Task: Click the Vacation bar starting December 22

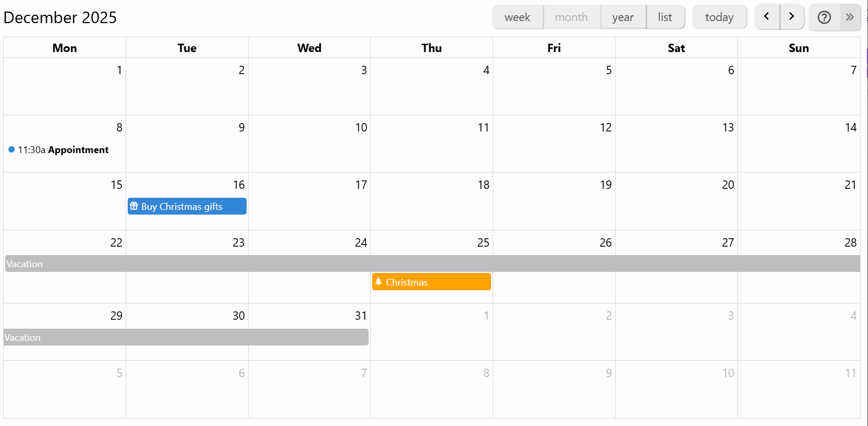Action: pos(431,264)
